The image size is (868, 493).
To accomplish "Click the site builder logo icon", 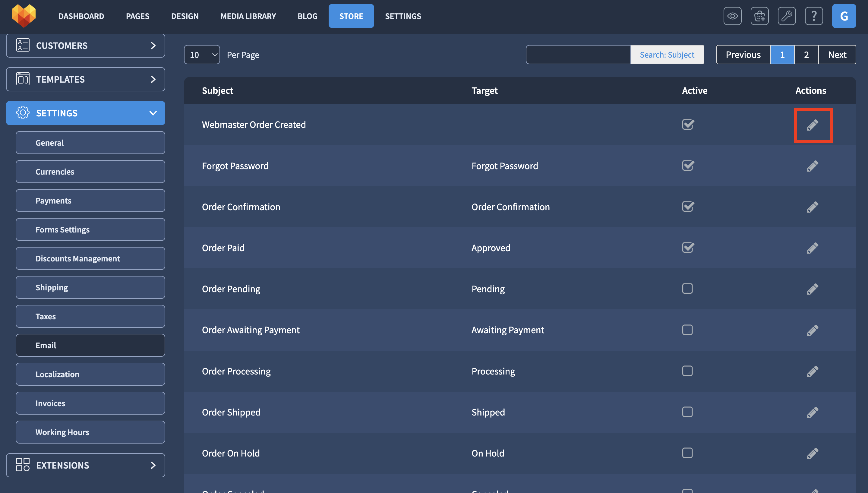I will click(x=24, y=16).
